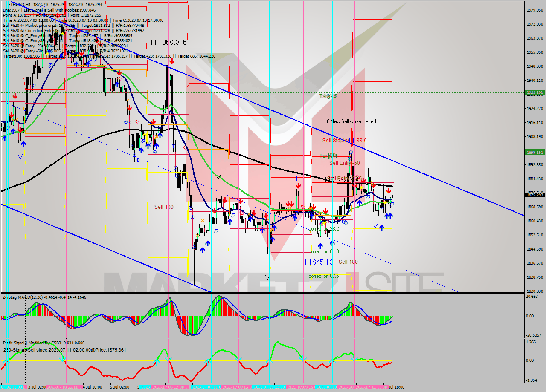The image size is (546, 392).
Task: Select the correction 61.8 level label
Action: pos(323,251)
